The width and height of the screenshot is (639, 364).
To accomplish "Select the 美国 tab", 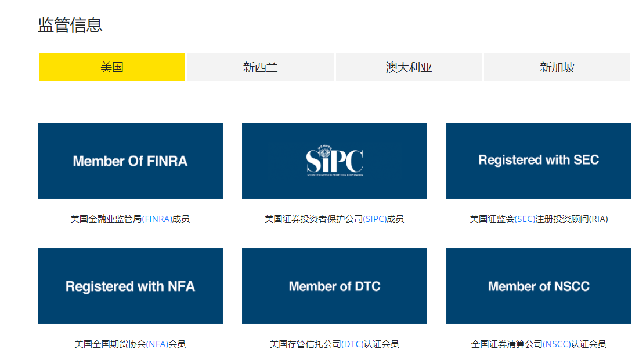I will pos(111,67).
